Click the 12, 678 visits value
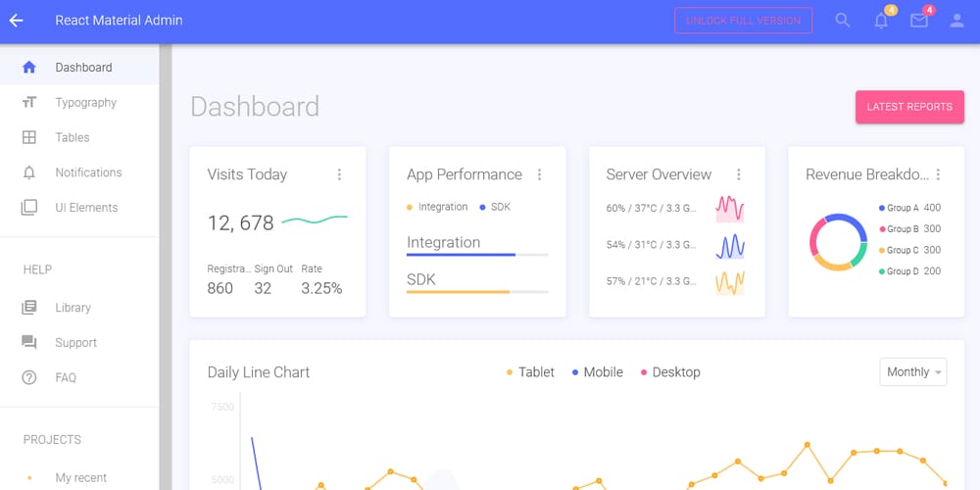This screenshot has height=490, width=980. pyautogui.click(x=241, y=223)
